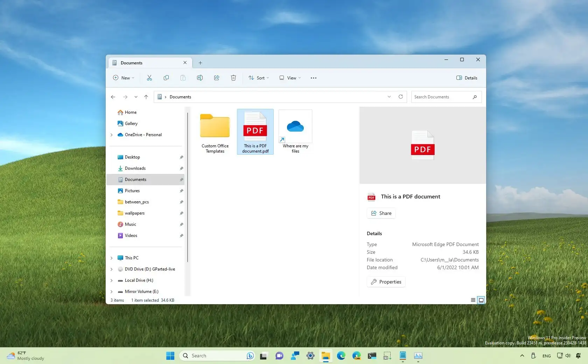The image size is (588, 364).
Task: Close the Documents tab
Action: pos(185,63)
